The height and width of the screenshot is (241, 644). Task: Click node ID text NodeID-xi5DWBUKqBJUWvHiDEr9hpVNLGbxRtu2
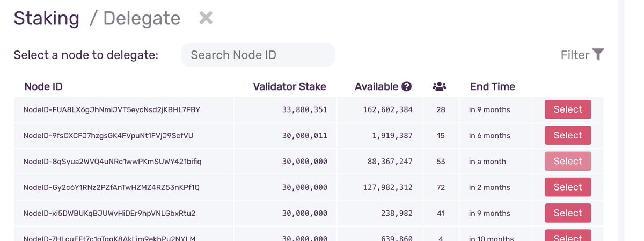[x=109, y=213]
